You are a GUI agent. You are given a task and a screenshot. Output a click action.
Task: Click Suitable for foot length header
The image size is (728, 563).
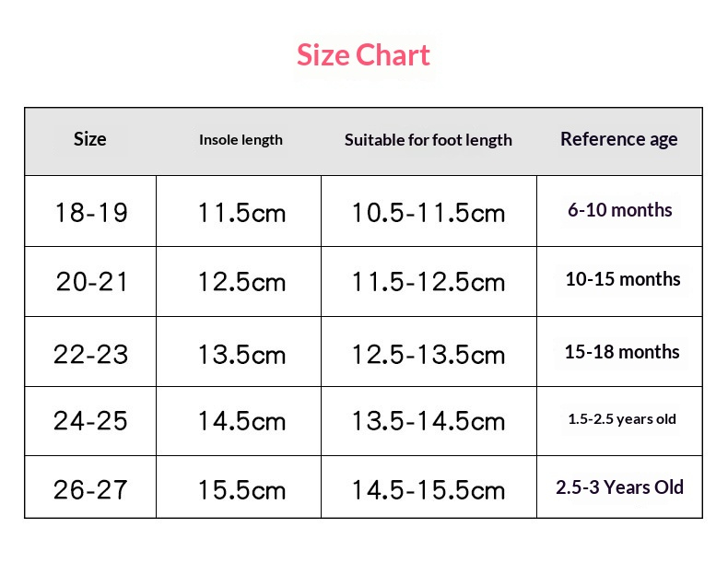pyautogui.click(x=429, y=140)
